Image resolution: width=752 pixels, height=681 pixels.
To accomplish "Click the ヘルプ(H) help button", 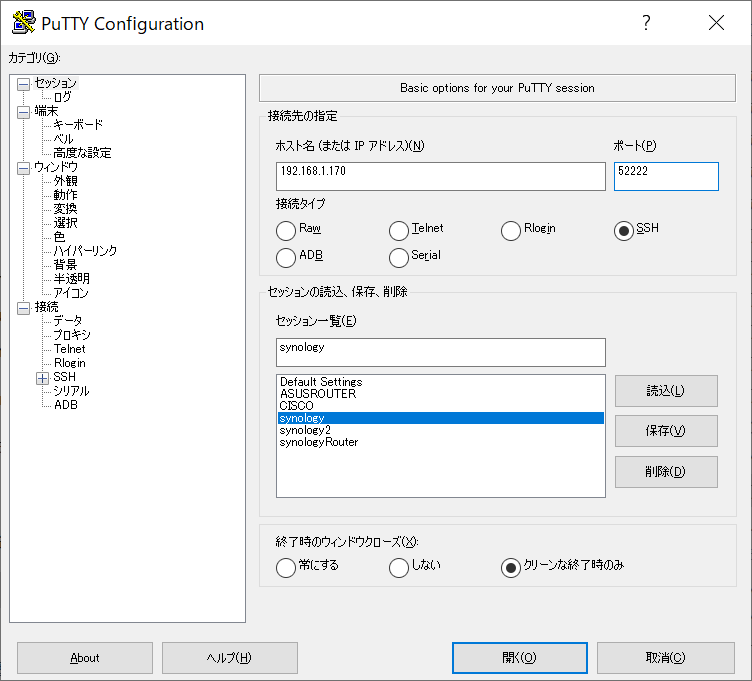I will coord(230,658).
